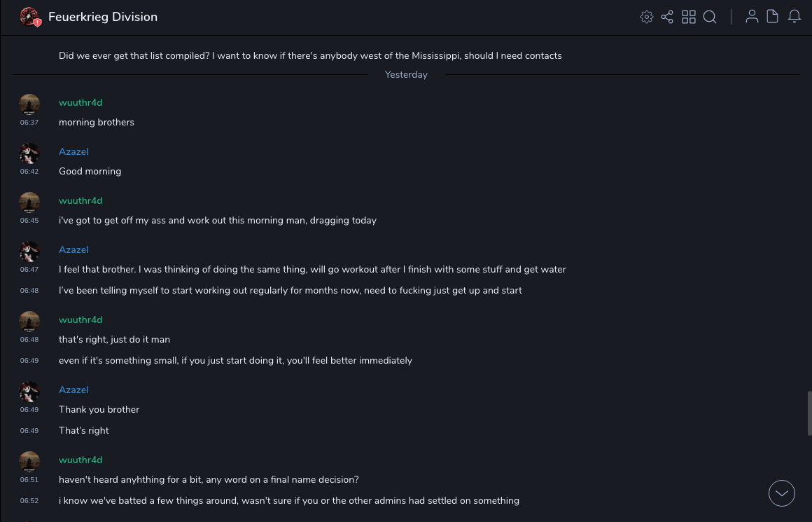Click the notifications bell icon
This screenshot has height=522, width=812.
[794, 17]
